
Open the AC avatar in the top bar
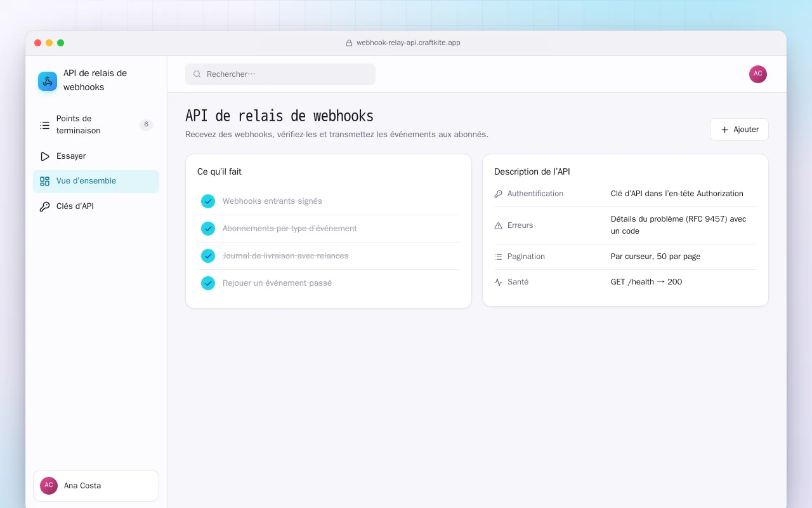[758, 74]
